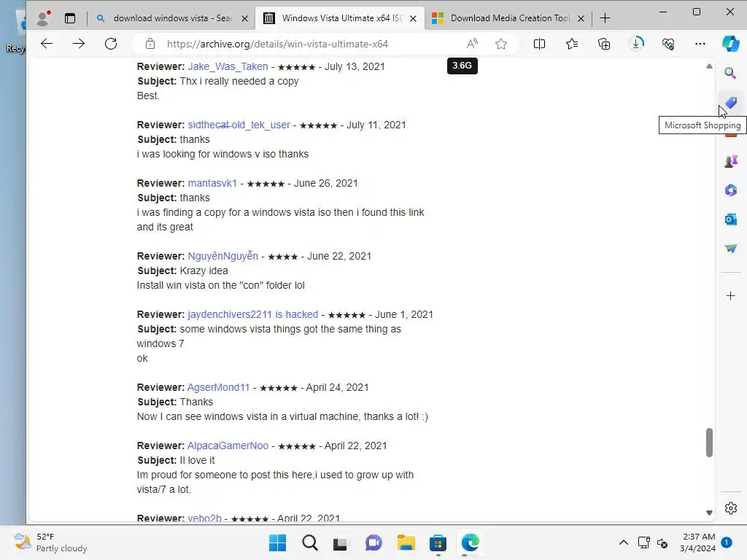View site information lock icon
This screenshot has height=560, width=747.
[x=150, y=44]
